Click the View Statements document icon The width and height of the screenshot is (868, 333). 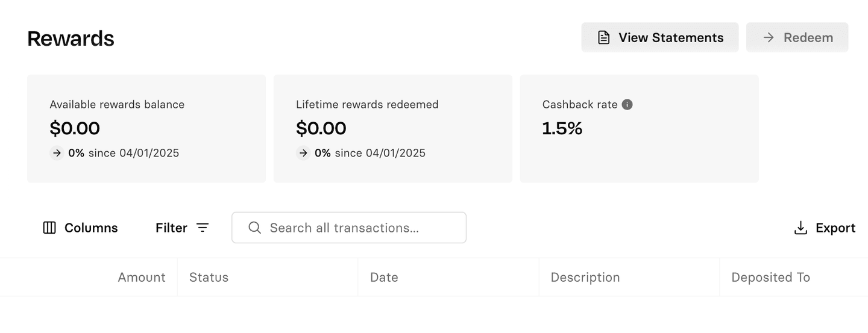[603, 37]
